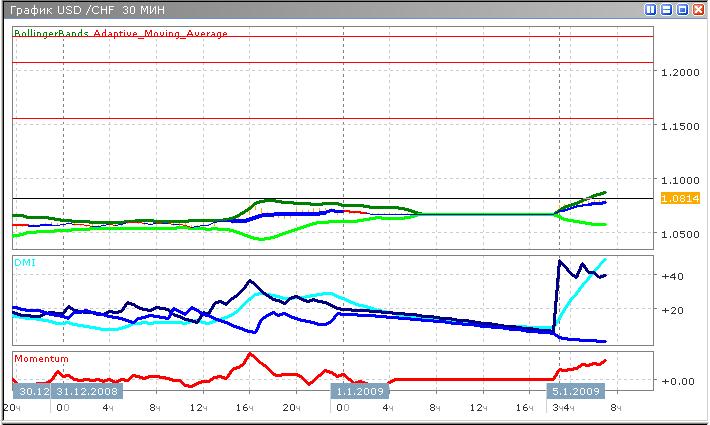Click the 1.0500 price axis label
This screenshot has width=710, height=425.
[x=680, y=234]
